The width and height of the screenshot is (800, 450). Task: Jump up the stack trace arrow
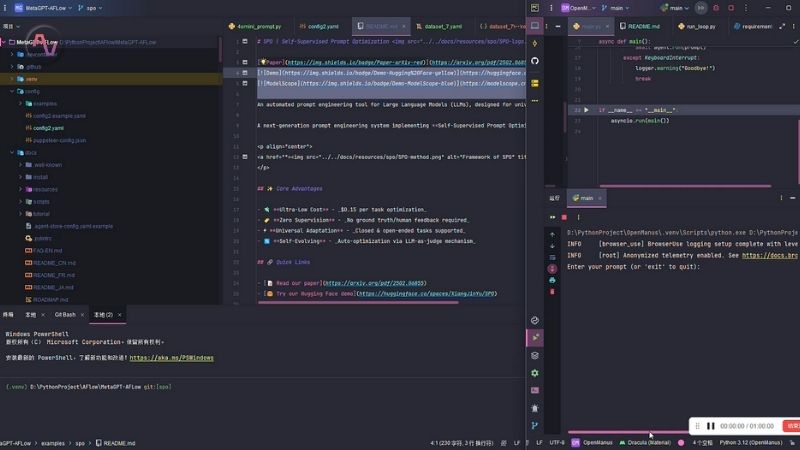click(x=552, y=235)
